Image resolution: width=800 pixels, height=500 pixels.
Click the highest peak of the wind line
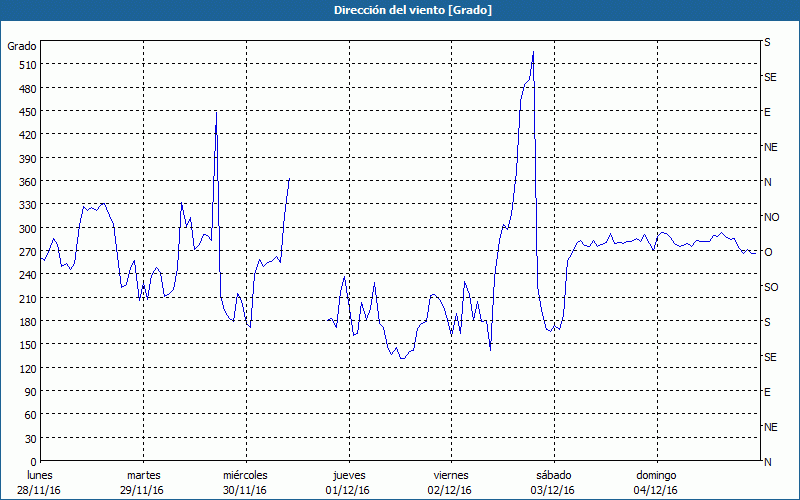(x=533, y=52)
